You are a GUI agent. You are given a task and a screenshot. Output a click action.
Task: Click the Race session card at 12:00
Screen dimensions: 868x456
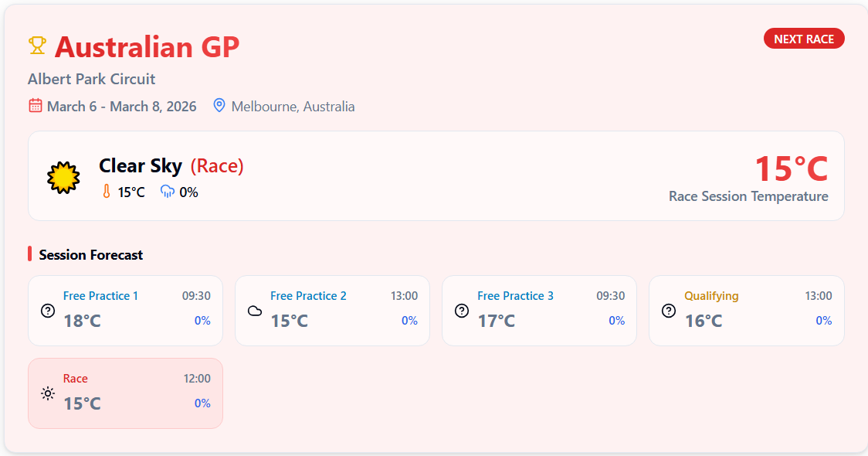pos(125,393)
